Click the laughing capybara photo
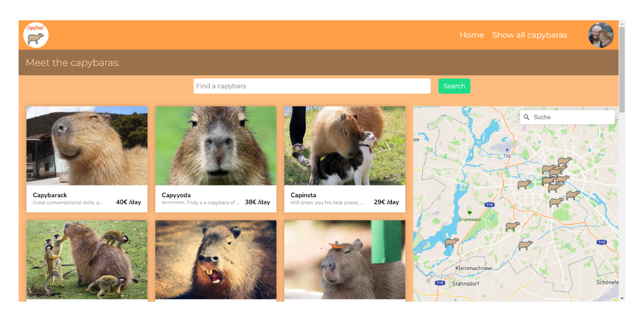Viewport: 644px width, 322px height. point(216,260)
